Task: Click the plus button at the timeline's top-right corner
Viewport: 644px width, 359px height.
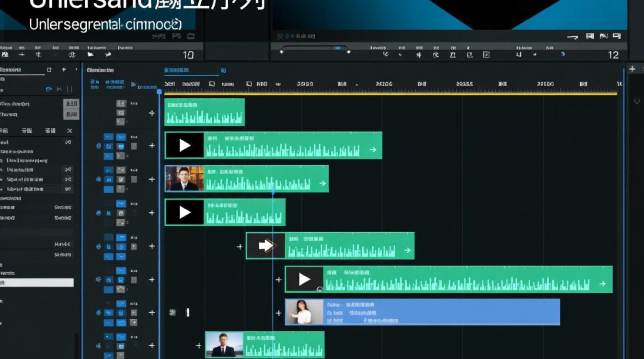Action: click(x=632, y=69)
